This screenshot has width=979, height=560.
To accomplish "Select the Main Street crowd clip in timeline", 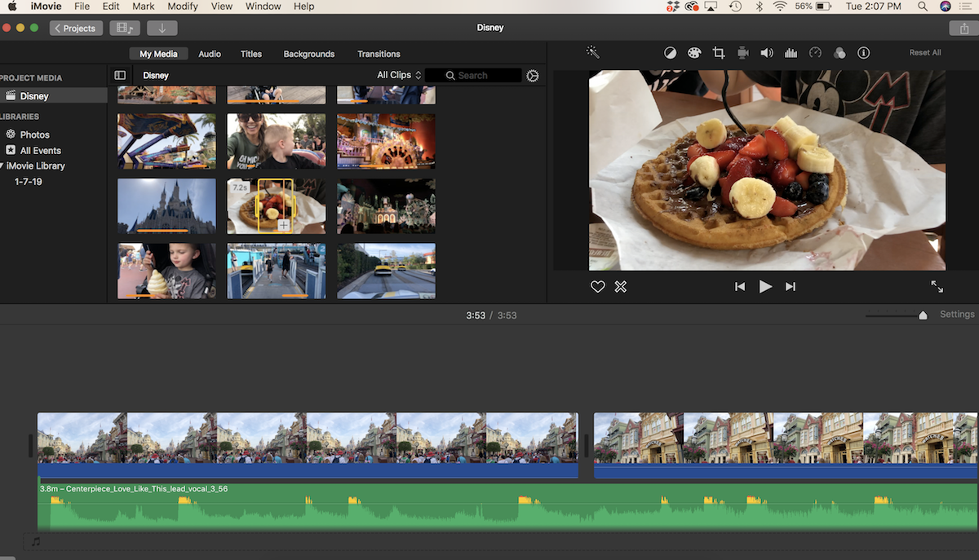I will point(308,445).
